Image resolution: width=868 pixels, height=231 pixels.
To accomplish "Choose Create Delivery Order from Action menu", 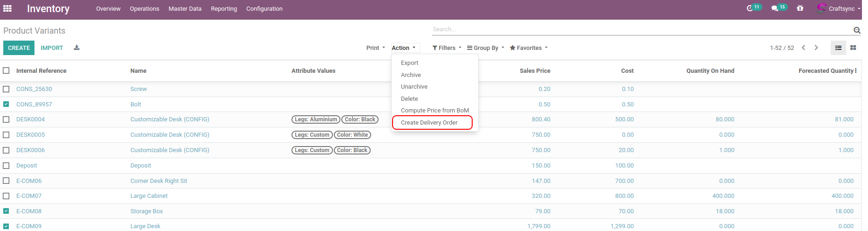I will 429,122.
